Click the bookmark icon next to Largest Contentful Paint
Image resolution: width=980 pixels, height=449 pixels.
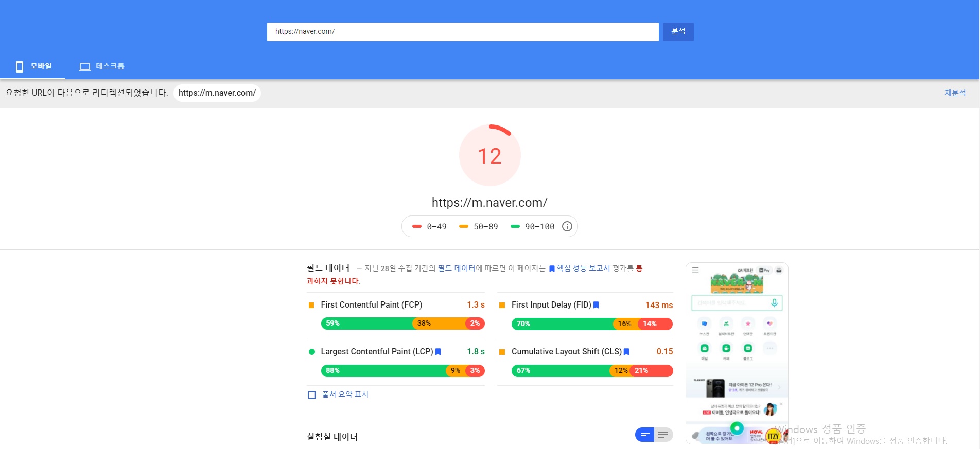click(x=438, y=352)
